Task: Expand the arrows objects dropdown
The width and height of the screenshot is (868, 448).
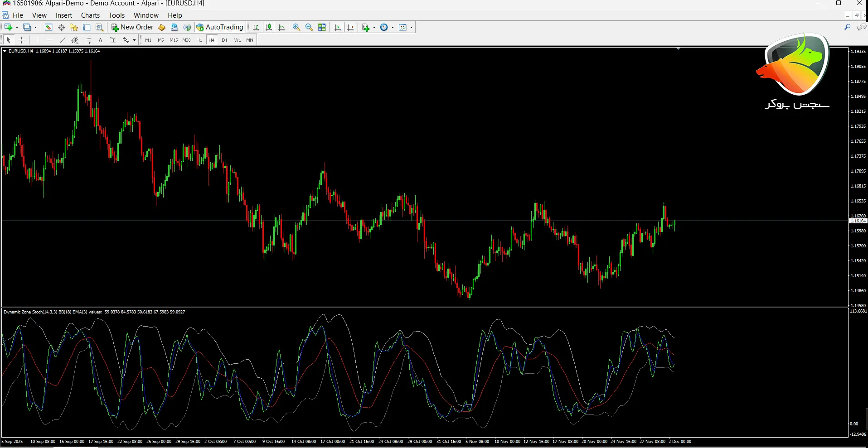Action: (x=134, y=40)
